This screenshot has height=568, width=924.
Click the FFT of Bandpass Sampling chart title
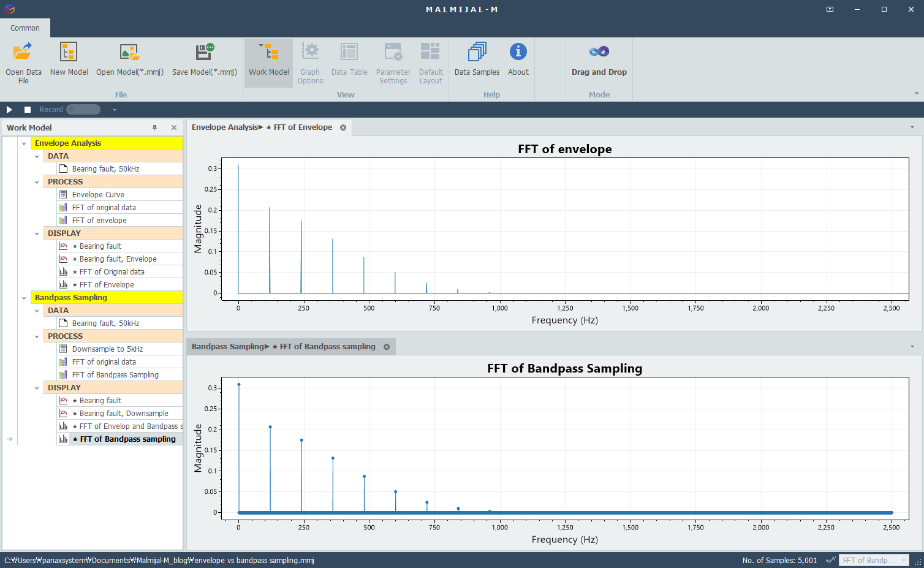(565, 368)
